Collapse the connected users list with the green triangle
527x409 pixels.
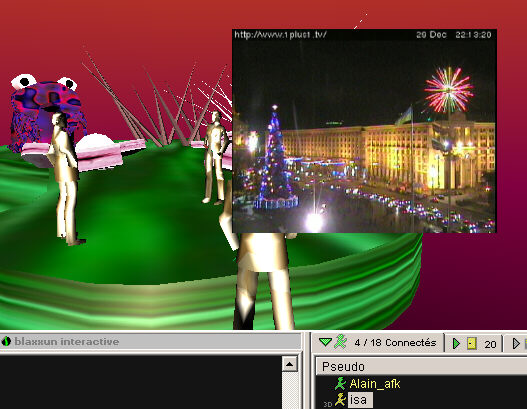click(325, 342)
